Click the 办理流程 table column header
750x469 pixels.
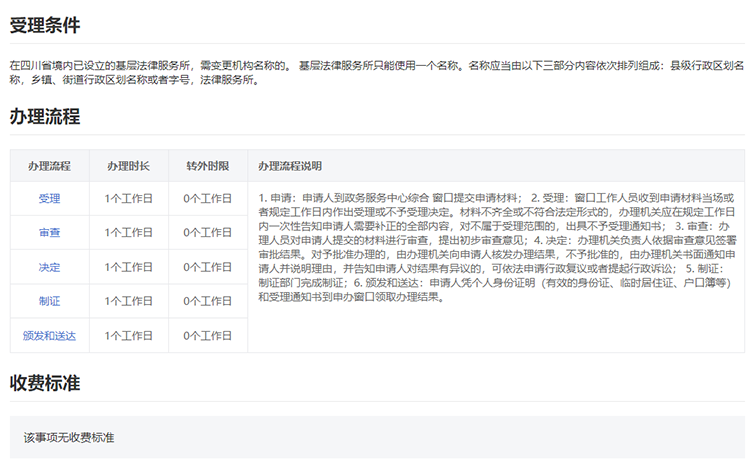coord(49,165)
